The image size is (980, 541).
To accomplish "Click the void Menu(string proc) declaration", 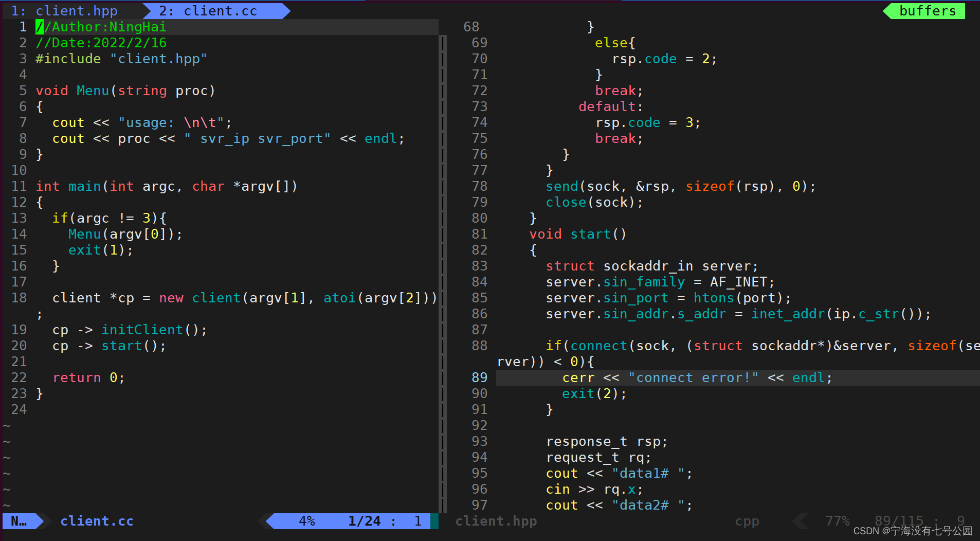I will click(125, 91).
